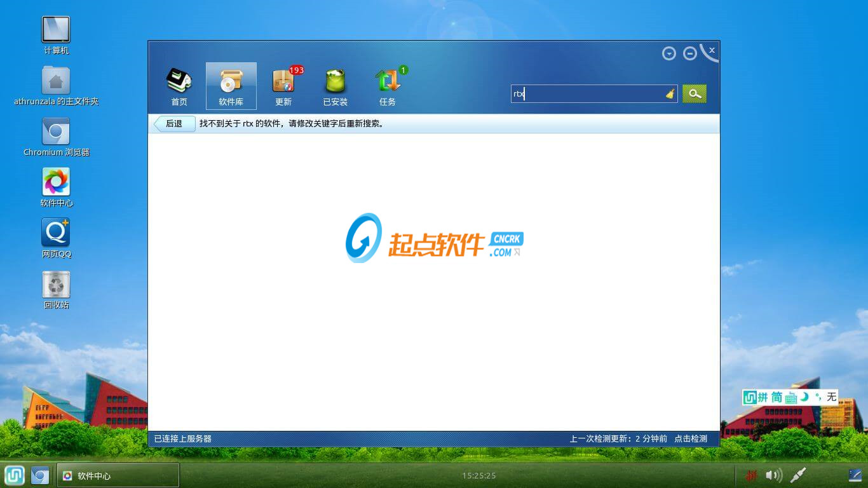Screen dimensions: 868x488
Task: Open the dropdown menu circle icon in title bar
Action: [x=668, y=54]
